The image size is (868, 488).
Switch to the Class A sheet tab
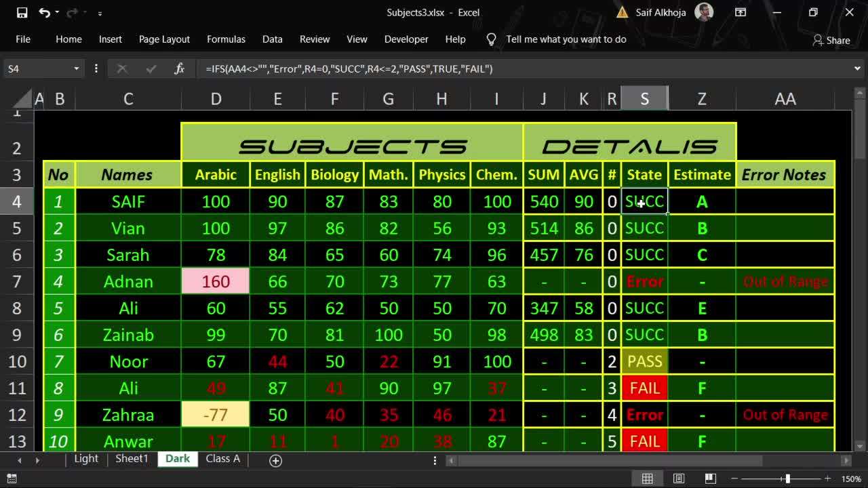tap(223, 459)
